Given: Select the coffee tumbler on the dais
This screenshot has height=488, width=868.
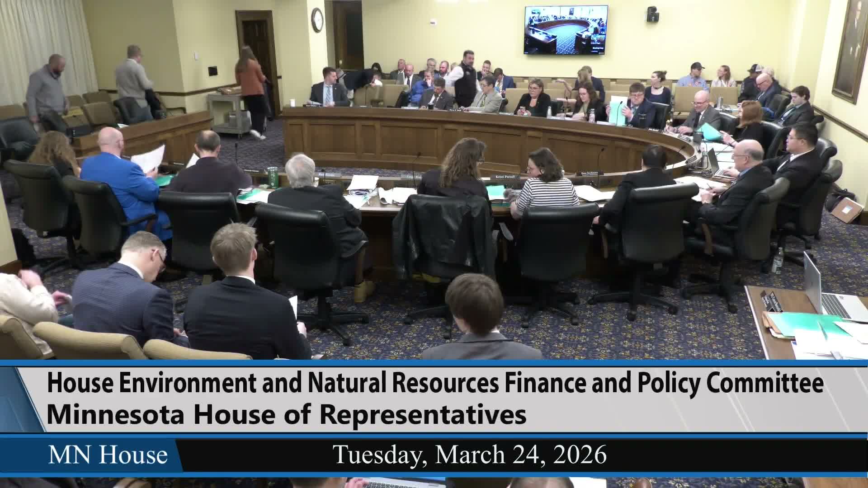Looking at the screenshot, I should click(273, 177).
